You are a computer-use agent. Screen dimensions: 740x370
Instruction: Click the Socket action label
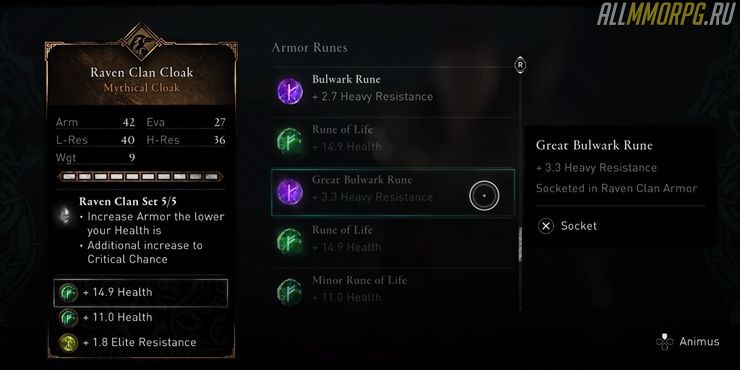579,226
